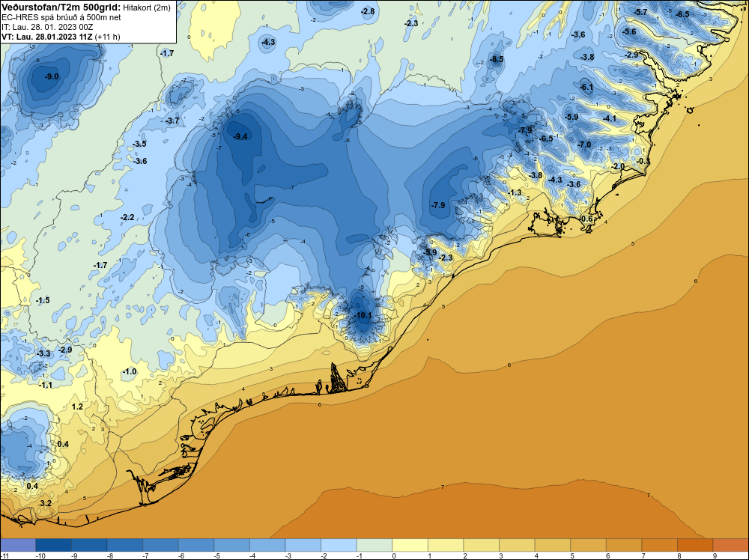Click the -7.0 temperature label

583,144
